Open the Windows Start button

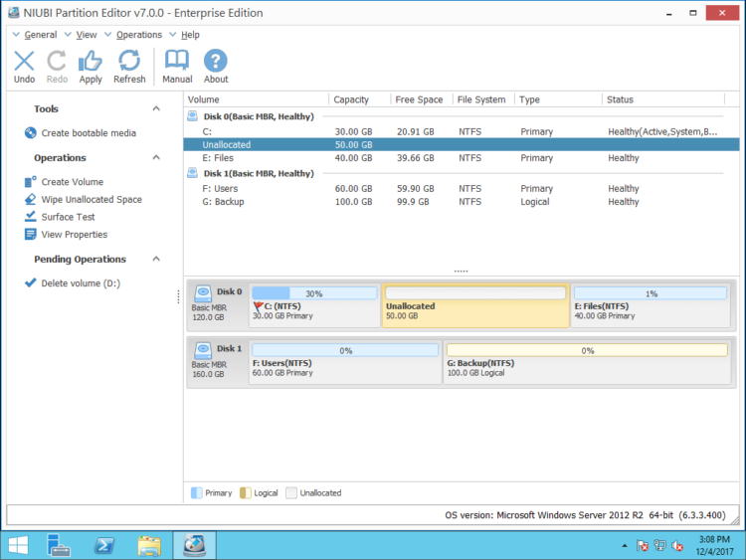(18, 545)
